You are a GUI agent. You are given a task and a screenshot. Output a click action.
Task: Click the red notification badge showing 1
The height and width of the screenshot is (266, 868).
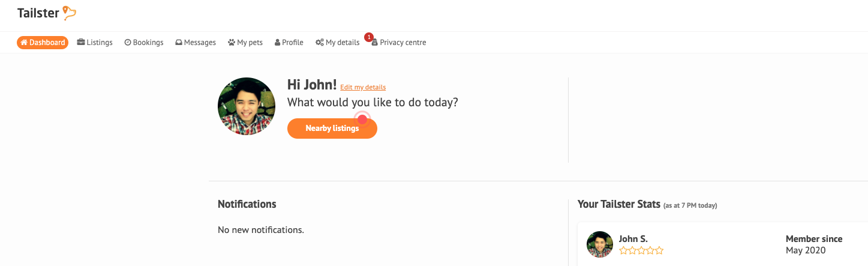369,37
